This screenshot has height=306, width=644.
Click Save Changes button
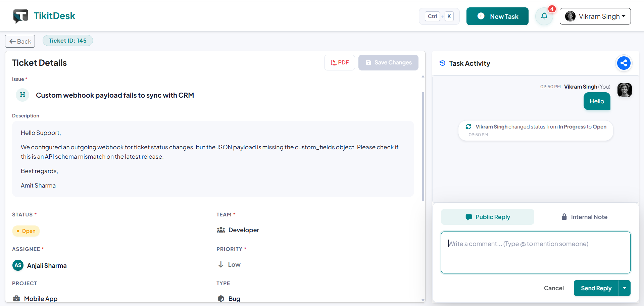coord(388,62)
